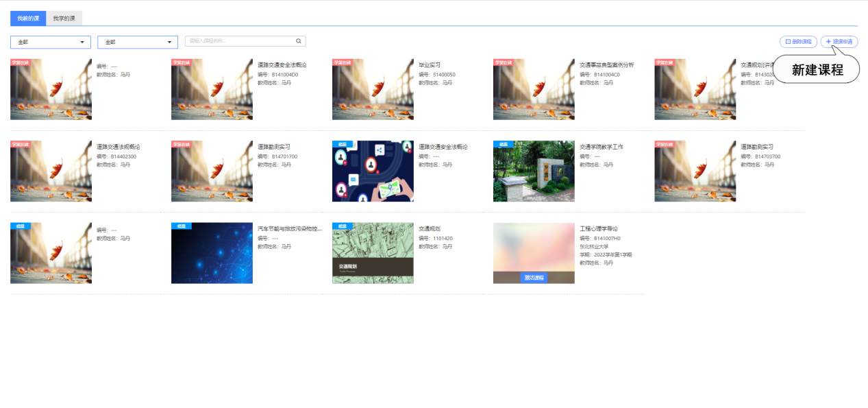Click the 交通事故典型案例分析 course title
Screen dimensions: 868x408
pyautogui.click(x=606, y=65)
